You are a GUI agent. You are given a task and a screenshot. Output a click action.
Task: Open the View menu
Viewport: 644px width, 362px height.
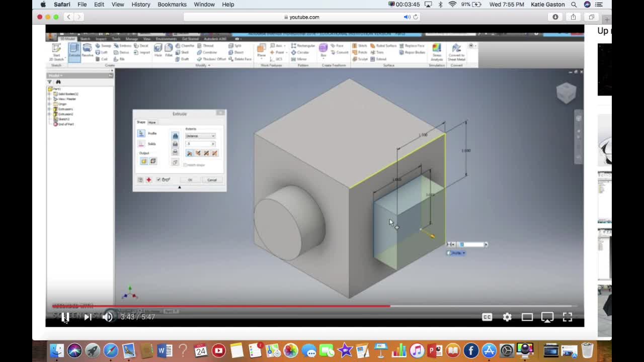pyautogui.click(x=118, y=5)
